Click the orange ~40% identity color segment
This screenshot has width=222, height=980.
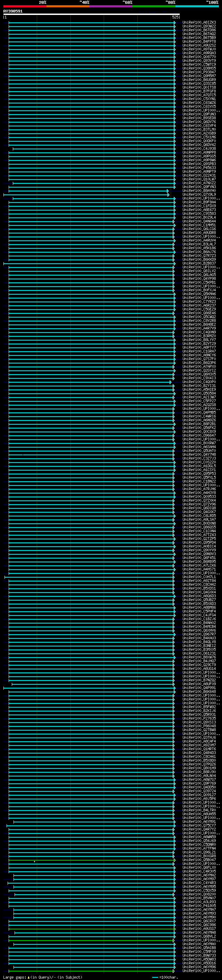click(x=68, y=6)
